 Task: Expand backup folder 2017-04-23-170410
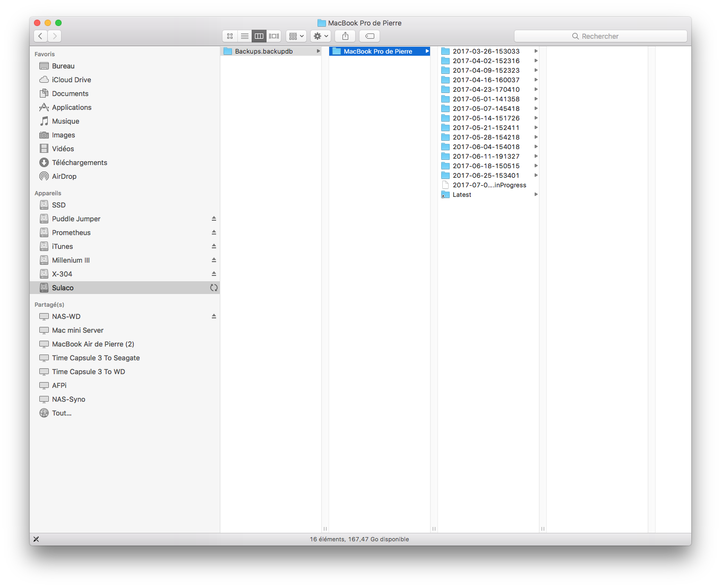coord(536,90)
